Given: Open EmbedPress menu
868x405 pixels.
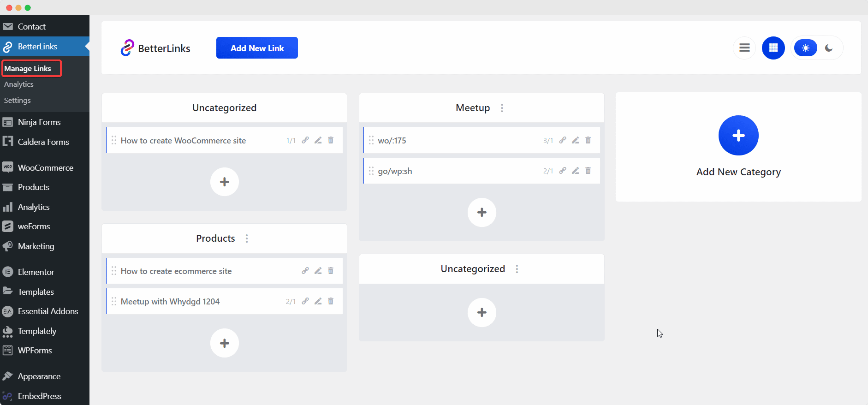Looking at the screenshot, I should pos(45,396).
